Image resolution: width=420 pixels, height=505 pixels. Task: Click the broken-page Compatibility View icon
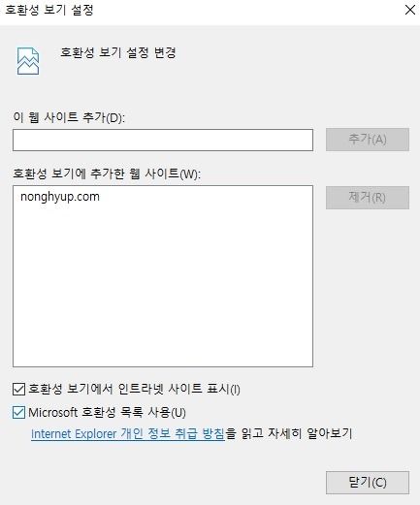(x=28, y=61)
